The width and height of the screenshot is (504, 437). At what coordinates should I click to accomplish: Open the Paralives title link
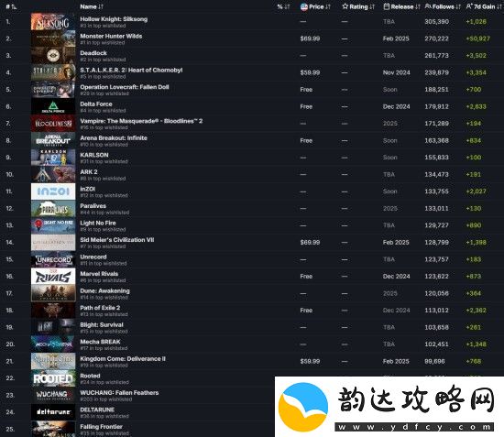coord(93,206)
